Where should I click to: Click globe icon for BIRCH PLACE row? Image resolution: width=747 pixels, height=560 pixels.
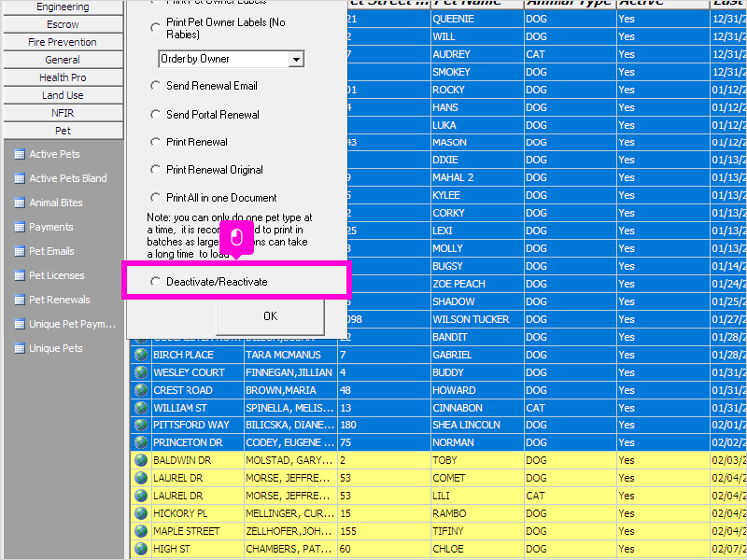click(x=141, y=355)
